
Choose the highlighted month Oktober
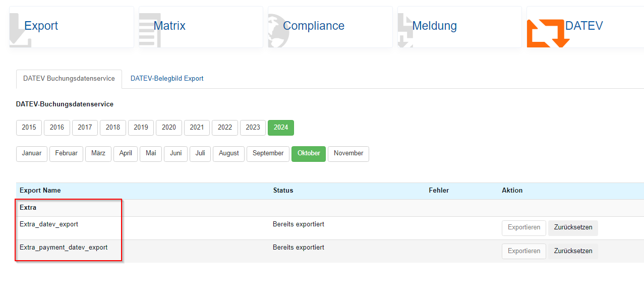tap(309, 154)
